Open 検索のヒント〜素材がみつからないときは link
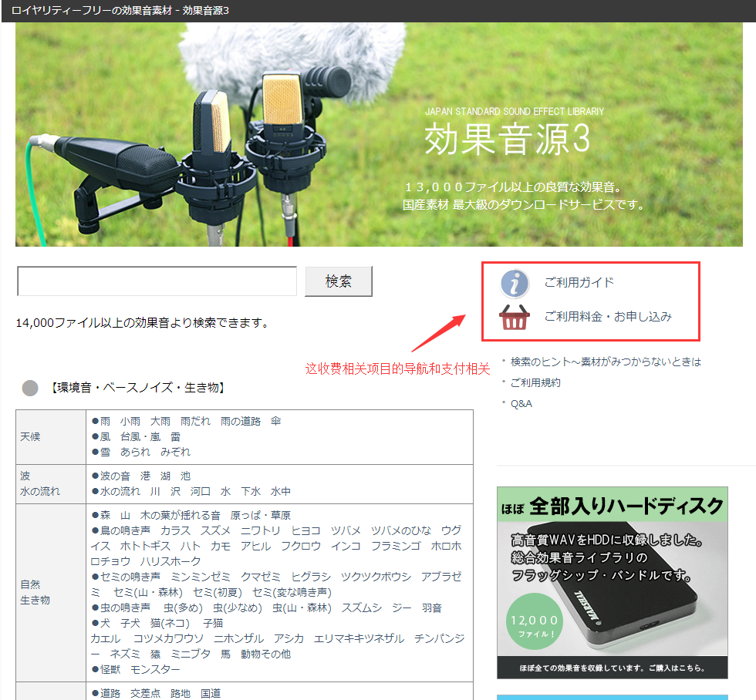Screen dimensions: 756x700 tap(606, 362)
